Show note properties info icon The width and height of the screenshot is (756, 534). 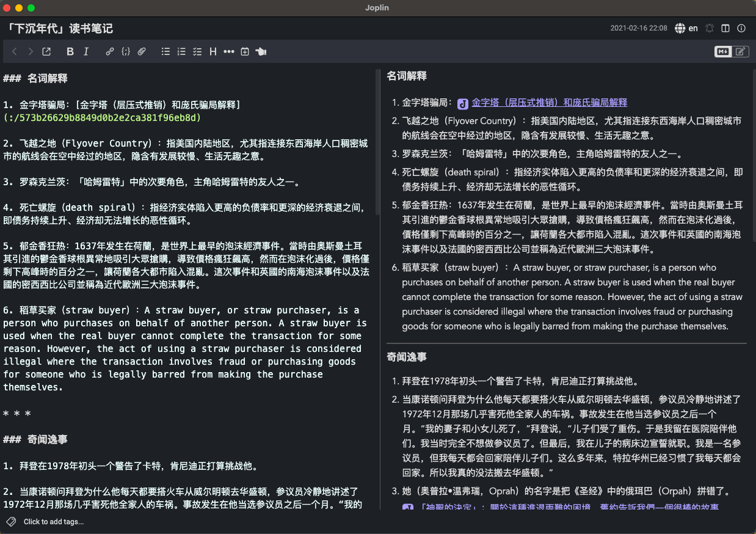coord(741,28)
